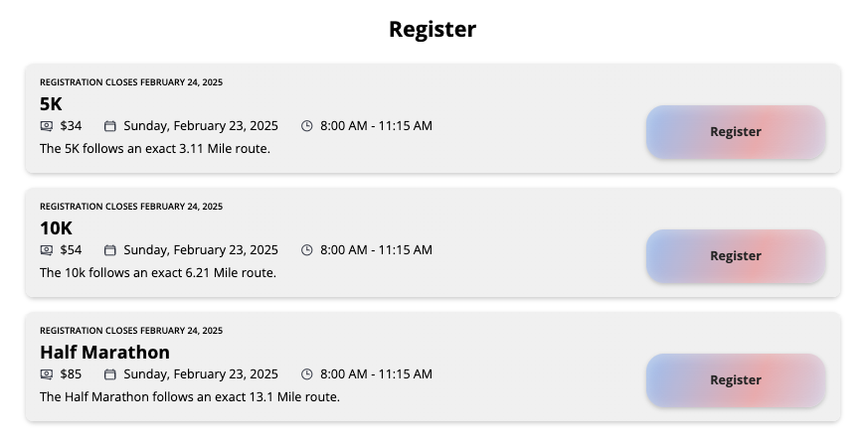Screen dimensions: 868x443
Task: Select the 5K event title
Action: pos(52,104)
